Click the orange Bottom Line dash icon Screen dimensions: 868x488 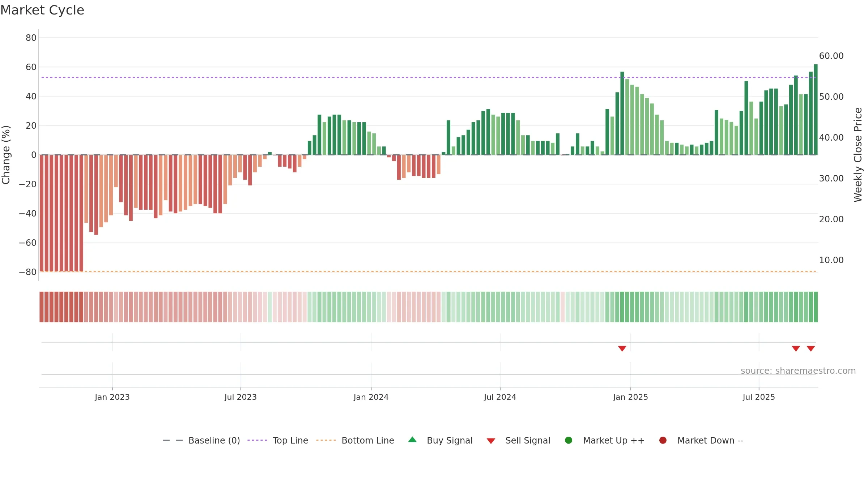tap(326, 440)
